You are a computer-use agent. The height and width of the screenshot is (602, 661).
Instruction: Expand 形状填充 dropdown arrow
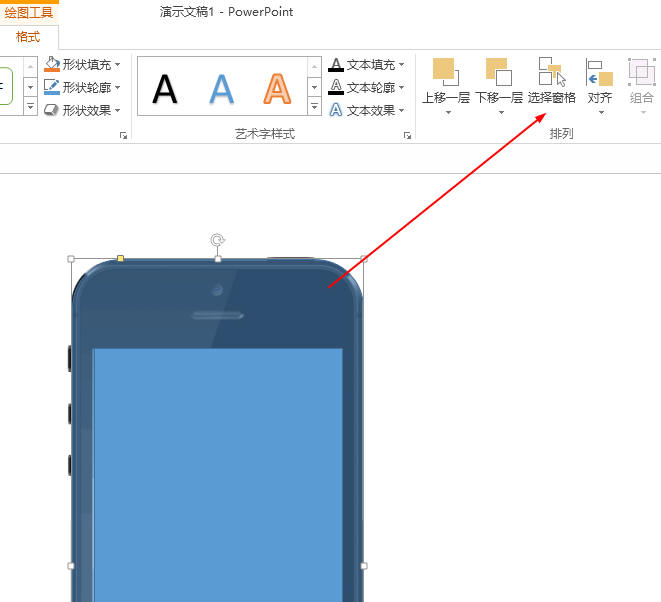point(118,64)
